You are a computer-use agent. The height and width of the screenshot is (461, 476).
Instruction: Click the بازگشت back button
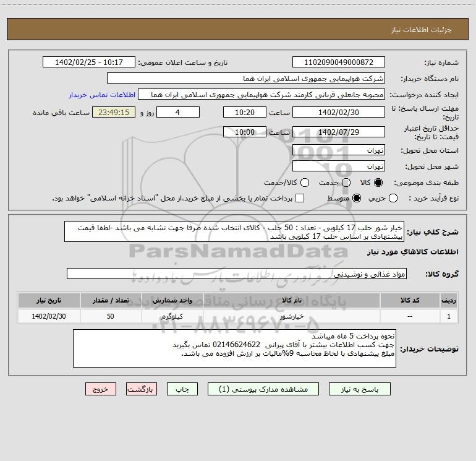(142, 389)
